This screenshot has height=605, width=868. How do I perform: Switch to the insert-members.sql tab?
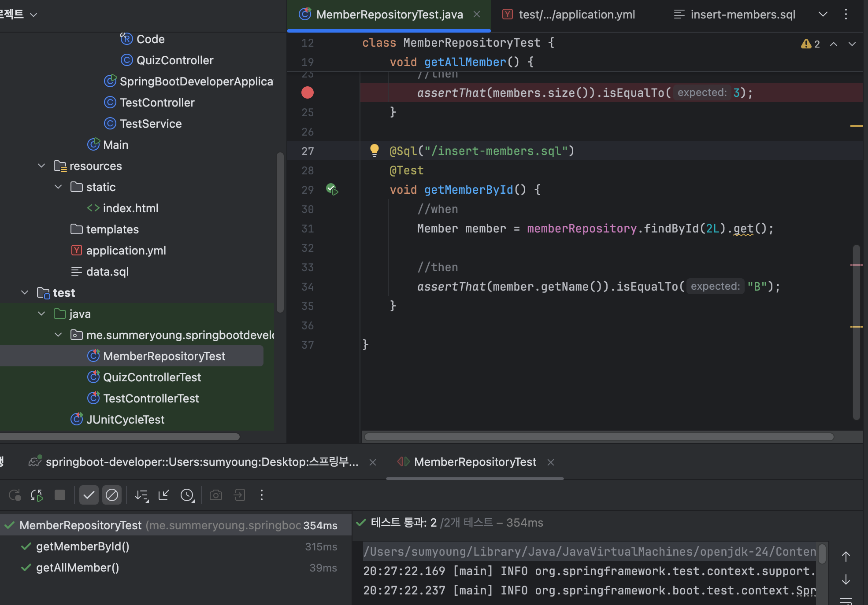pyautogui.click(x=742, y=15)
